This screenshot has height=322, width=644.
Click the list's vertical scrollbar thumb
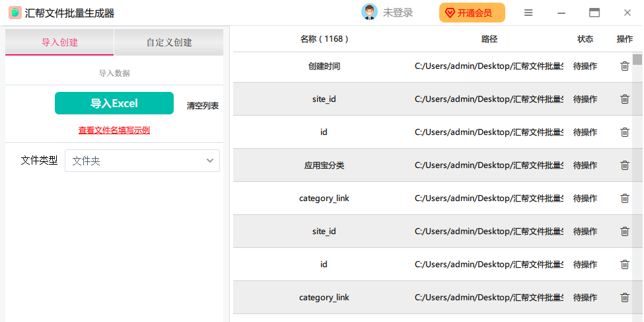tap(637, 60)
